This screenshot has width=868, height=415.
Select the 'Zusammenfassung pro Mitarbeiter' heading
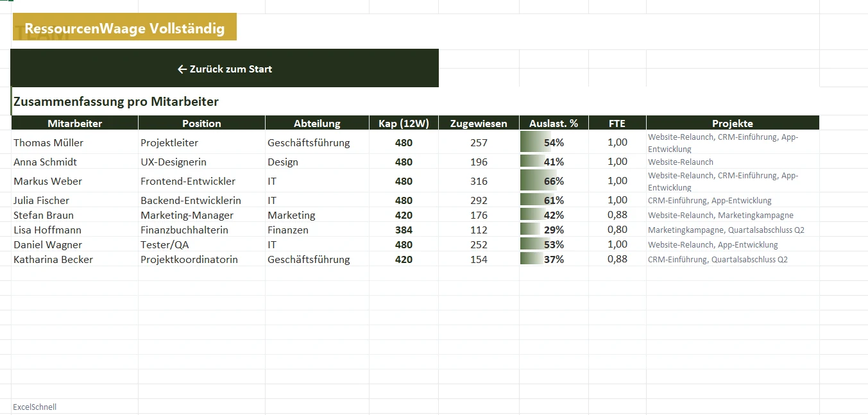click(116, 101)
